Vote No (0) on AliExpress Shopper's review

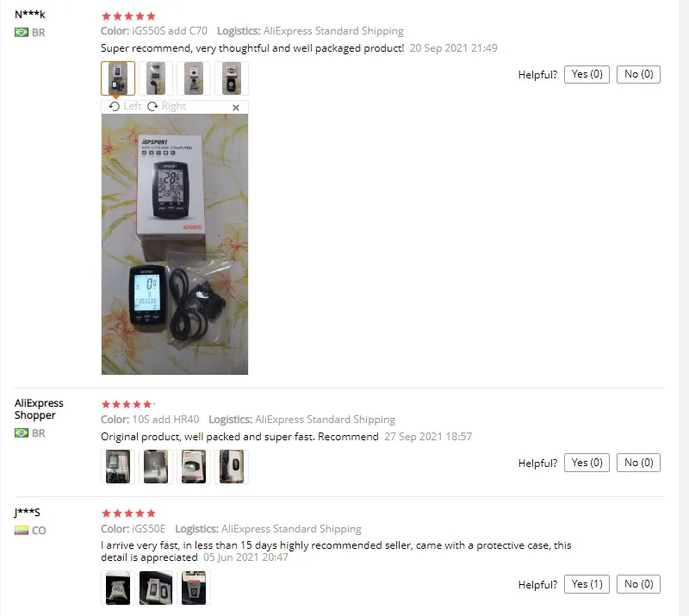click(638, 463)
